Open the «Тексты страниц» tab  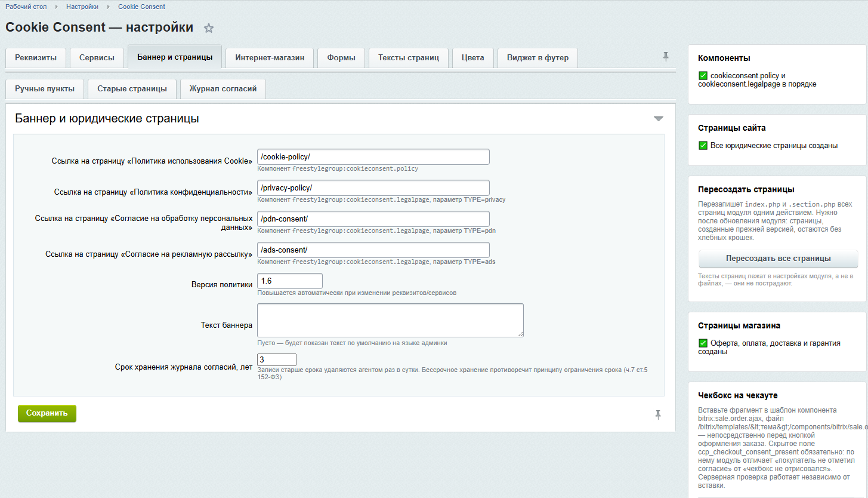[409, 58]
